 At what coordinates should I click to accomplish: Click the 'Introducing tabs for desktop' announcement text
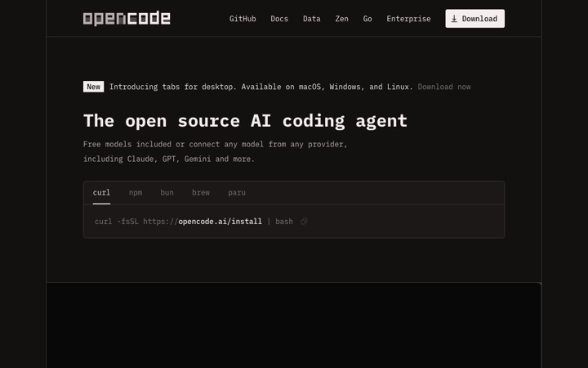click(261, 87)
